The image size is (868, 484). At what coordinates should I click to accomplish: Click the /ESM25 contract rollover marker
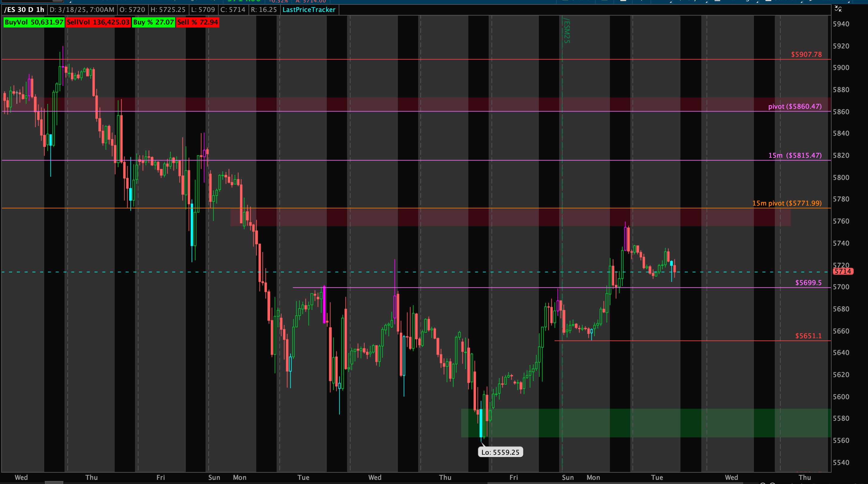(x=566, y=31)
